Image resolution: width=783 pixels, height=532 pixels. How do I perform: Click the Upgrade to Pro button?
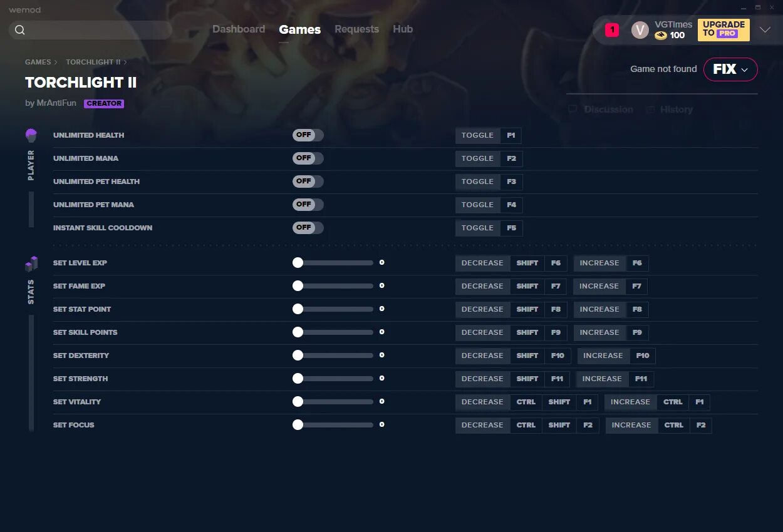tap(723, 29)
